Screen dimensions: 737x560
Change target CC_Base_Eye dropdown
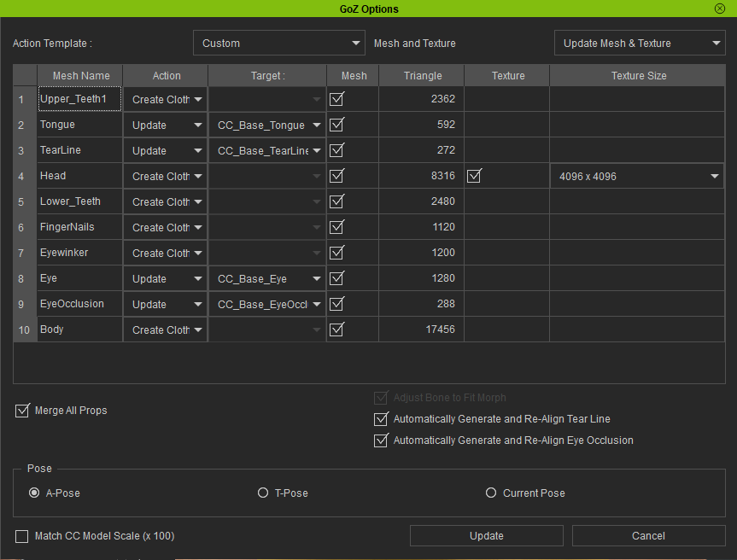(267, 279)
